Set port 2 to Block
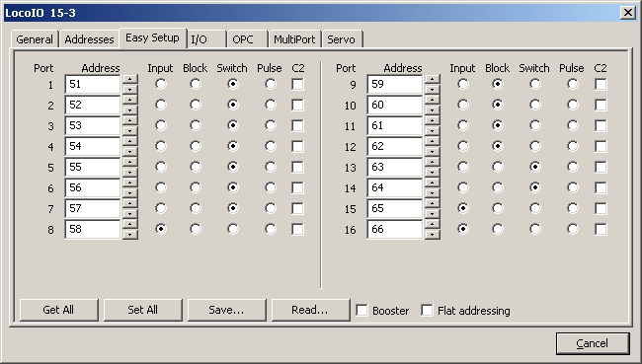This screenshot has width=642, height=364. point(196,105)
